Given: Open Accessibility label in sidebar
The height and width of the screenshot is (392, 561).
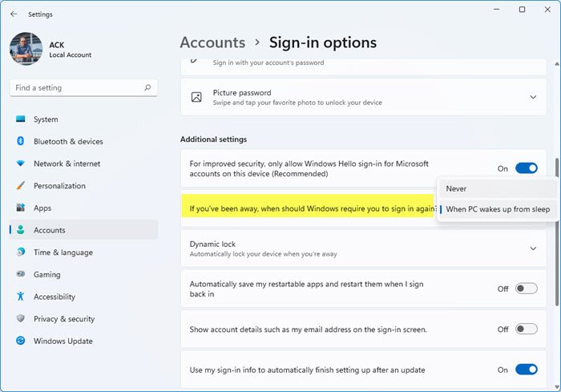Looking at the screenshot, I should click(54, 297).
